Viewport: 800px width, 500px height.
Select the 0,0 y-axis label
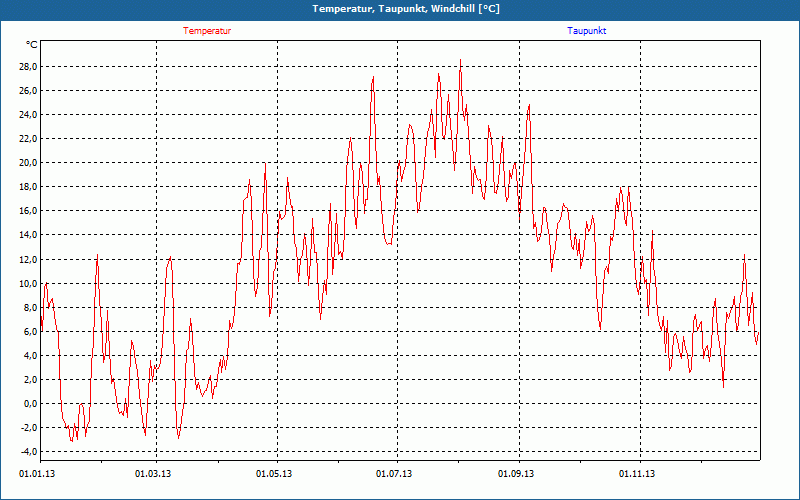point(30,403)
